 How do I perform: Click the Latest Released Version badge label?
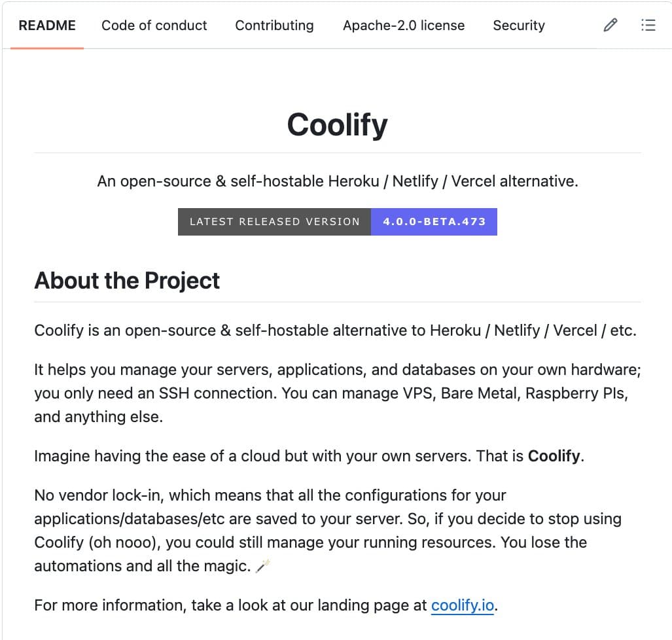pyautogui.click(x=274, y=221)
